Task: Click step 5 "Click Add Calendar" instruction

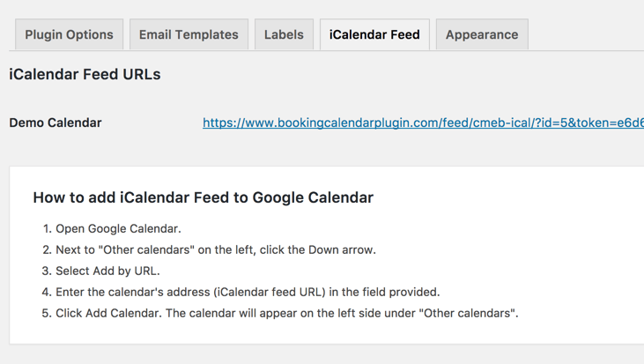Action: tap(286, 314)
